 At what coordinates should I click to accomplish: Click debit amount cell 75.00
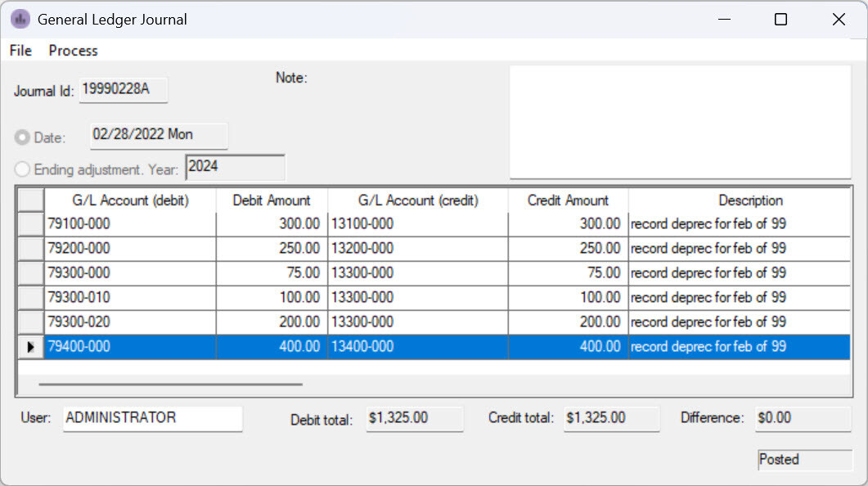tap(272, 273)
